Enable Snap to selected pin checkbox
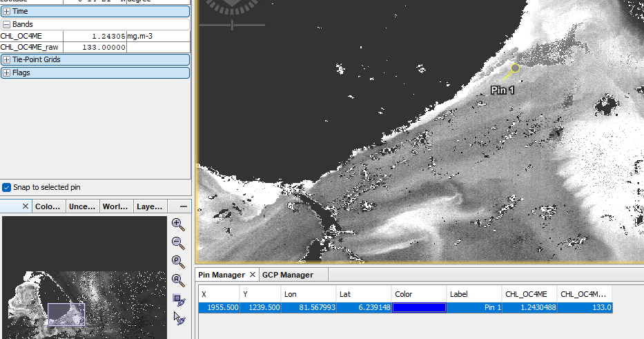 tap(7, 187)
